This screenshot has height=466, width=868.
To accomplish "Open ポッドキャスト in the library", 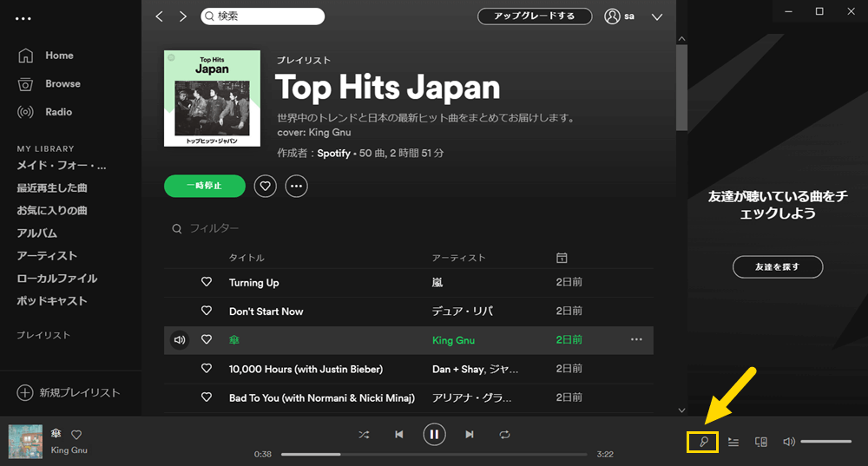I will tap(52, 301).
